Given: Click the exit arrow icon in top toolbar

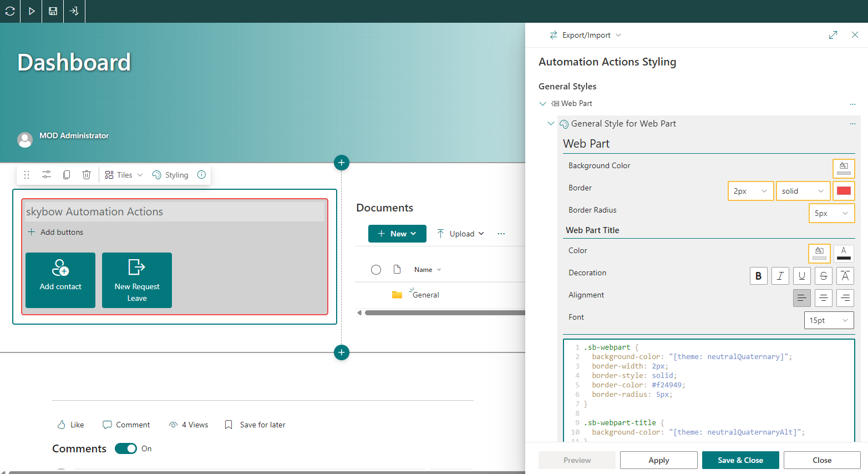Looking at the screenshot, I should tap(74, 11).
